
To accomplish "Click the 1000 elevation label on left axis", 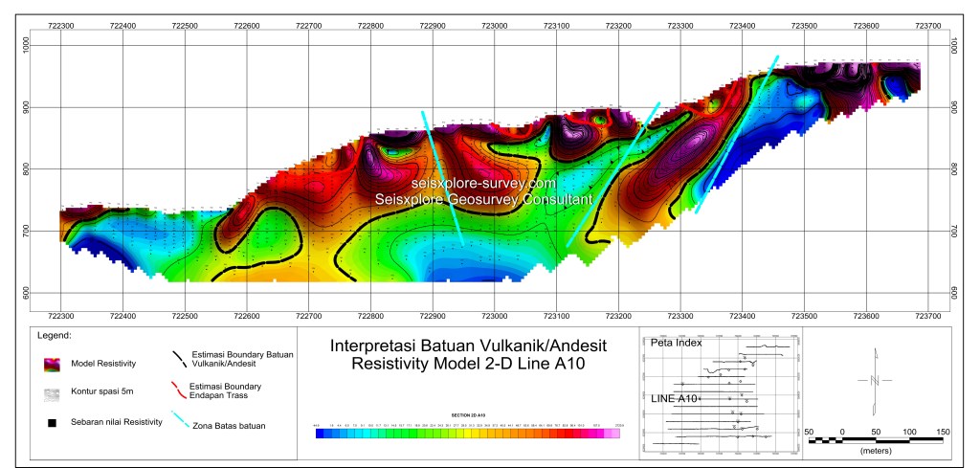I will coord(27,45).
